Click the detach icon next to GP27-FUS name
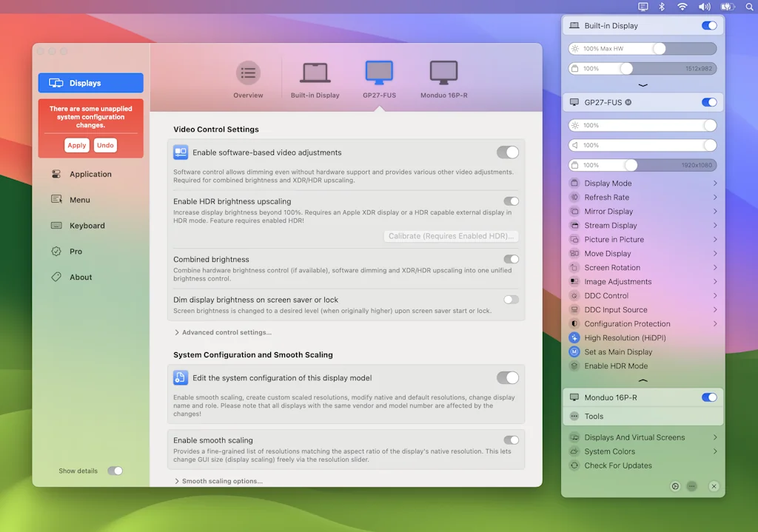Viewport: 758px width, 532px height. [628, 102]
